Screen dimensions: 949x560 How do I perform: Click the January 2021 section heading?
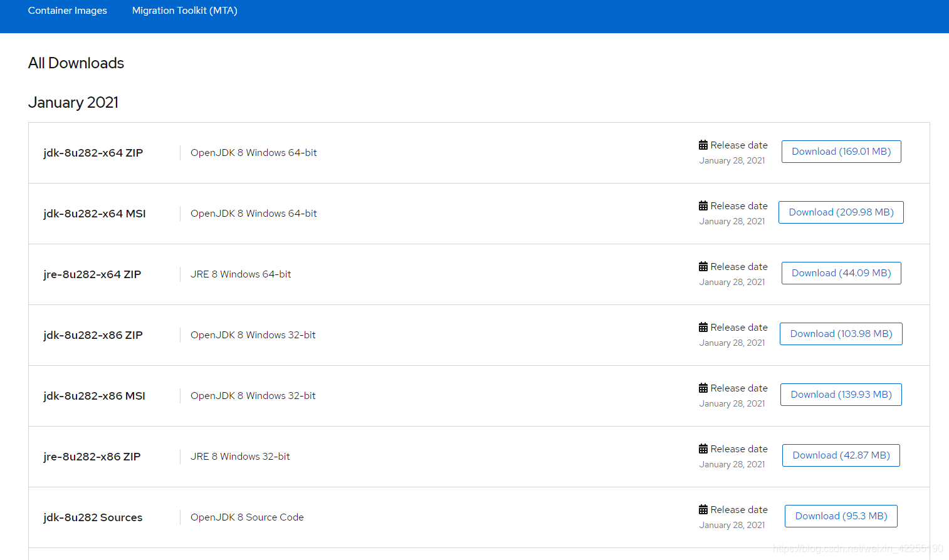pos(73,102)
